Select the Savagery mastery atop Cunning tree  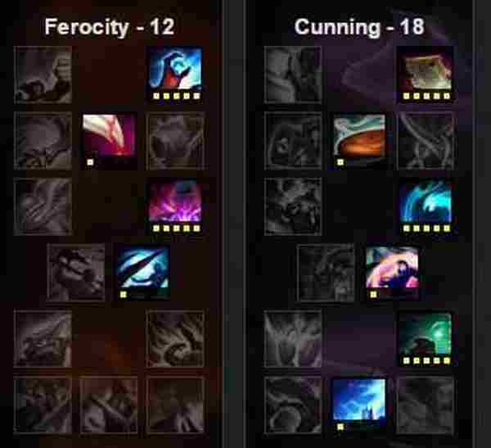click(x=426, y=74)
